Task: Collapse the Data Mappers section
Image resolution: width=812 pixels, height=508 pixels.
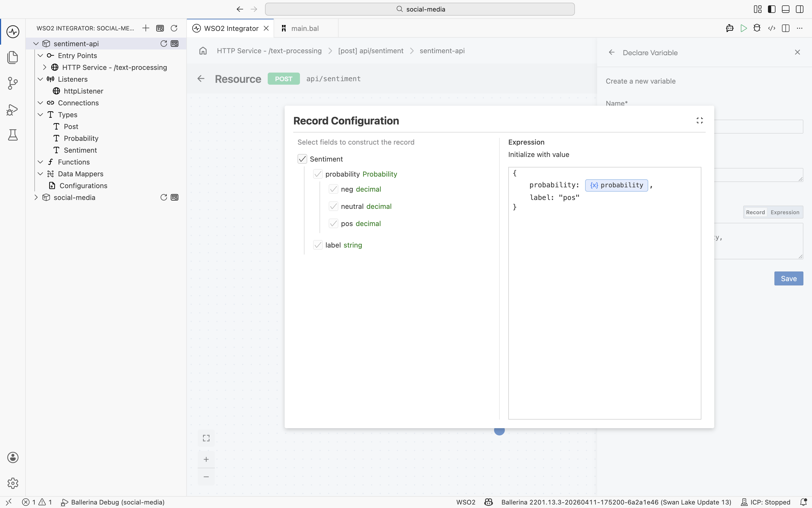Action: pos(40,174)
